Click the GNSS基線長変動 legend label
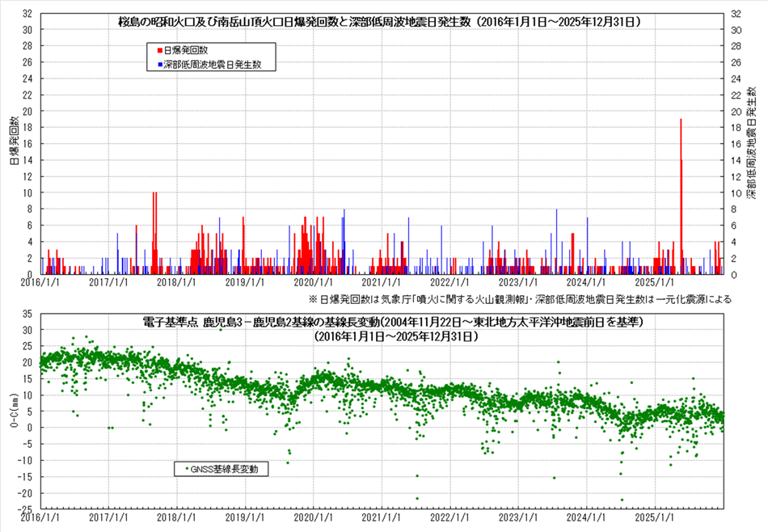 226,467
